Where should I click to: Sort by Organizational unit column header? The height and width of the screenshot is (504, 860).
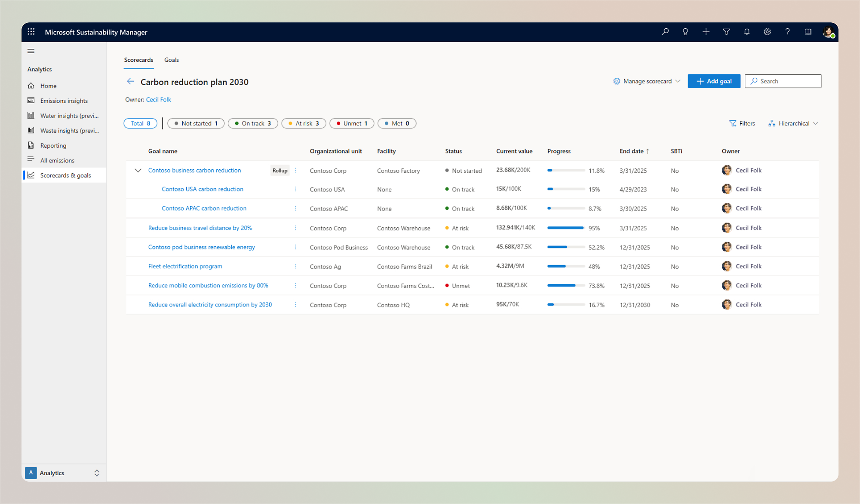tap(336, 151)
